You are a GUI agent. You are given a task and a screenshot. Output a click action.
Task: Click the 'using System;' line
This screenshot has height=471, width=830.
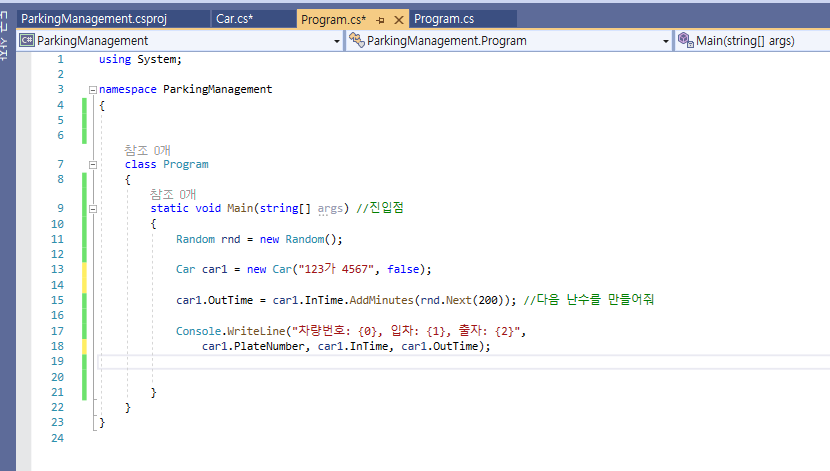[140, 59]
